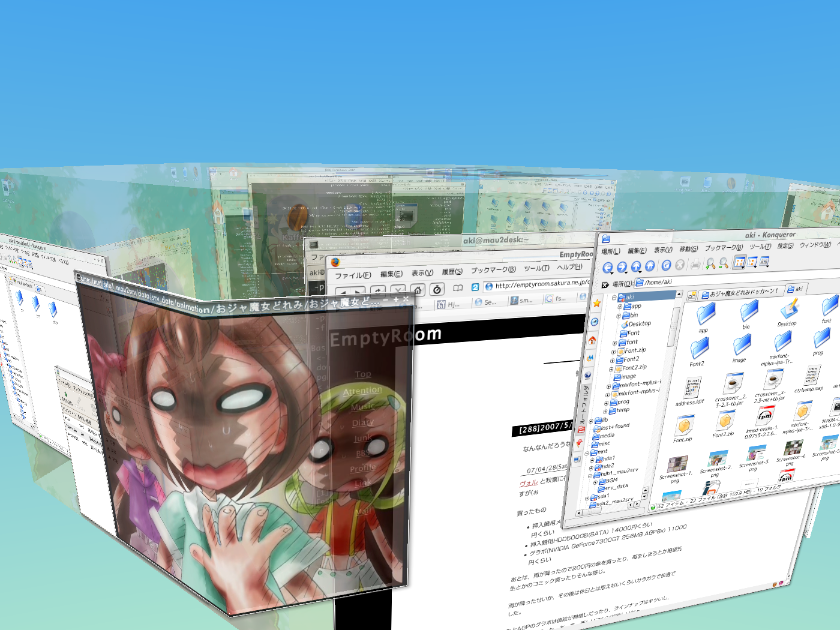Image resolution: width=840 pixels, height=630 pixels.
Task: Follow the Attention link on EmptyRoom
Action: (x=362, y=391)
